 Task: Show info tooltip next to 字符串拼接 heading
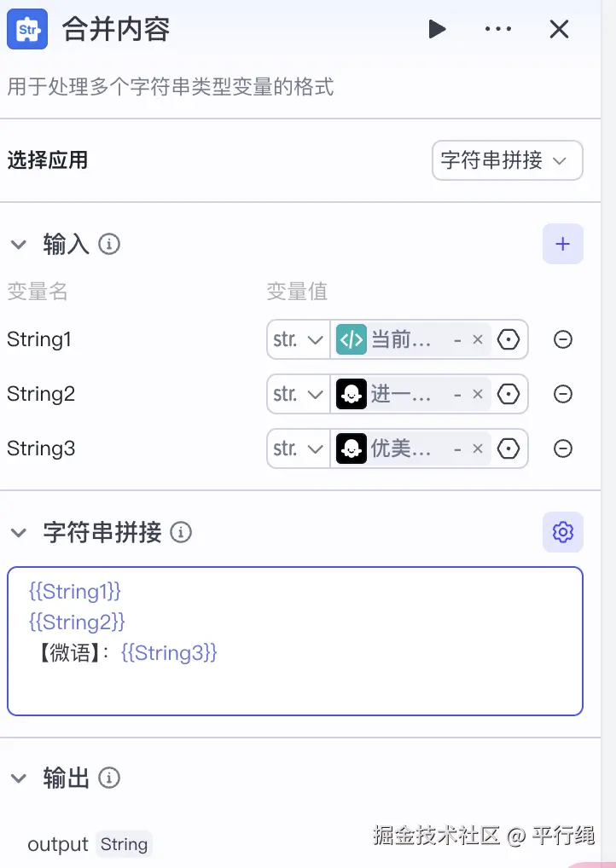[x=181, y=532]
